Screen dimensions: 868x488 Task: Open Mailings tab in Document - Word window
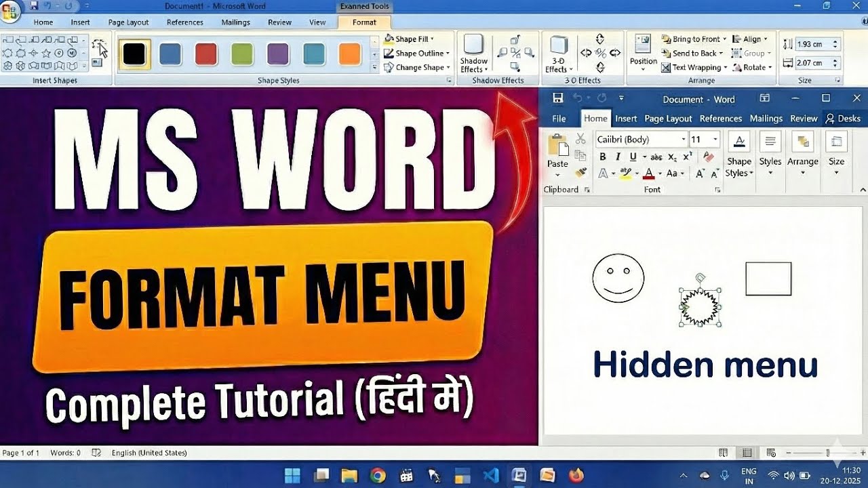click(x=766, y=119)
